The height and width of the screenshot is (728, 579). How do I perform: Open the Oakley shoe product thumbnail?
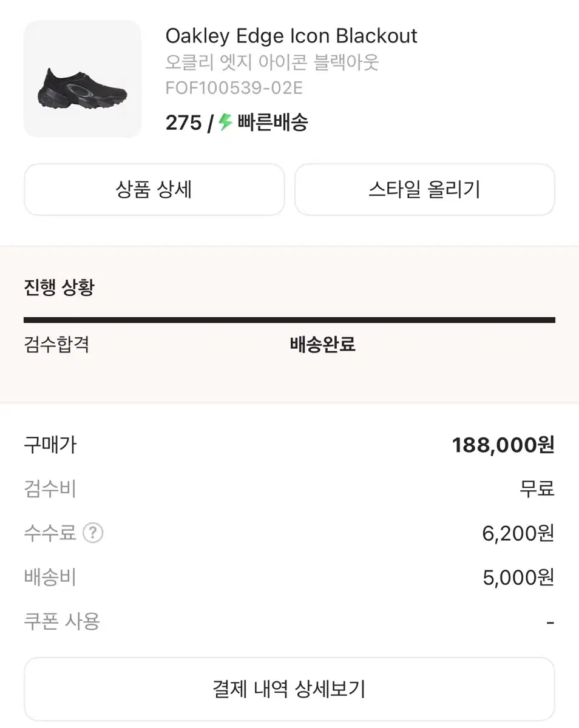[83, 79]
